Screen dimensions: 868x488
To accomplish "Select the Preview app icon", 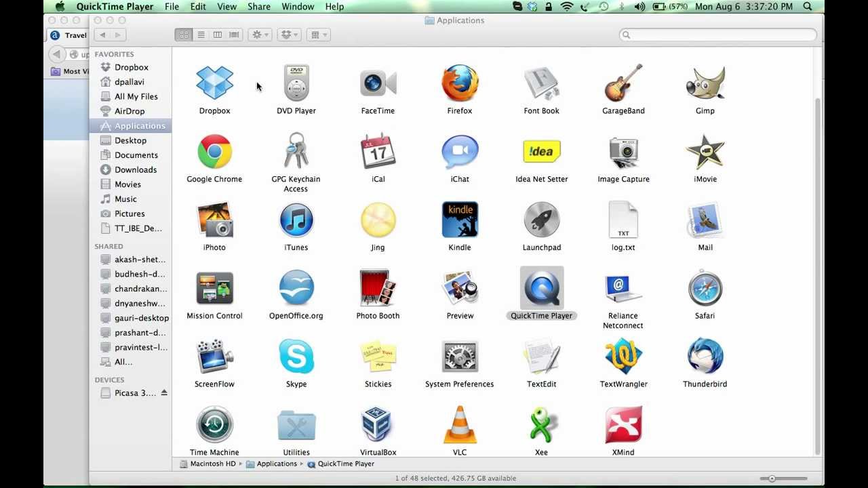I will pyautogui.click(x=460, y=288).
